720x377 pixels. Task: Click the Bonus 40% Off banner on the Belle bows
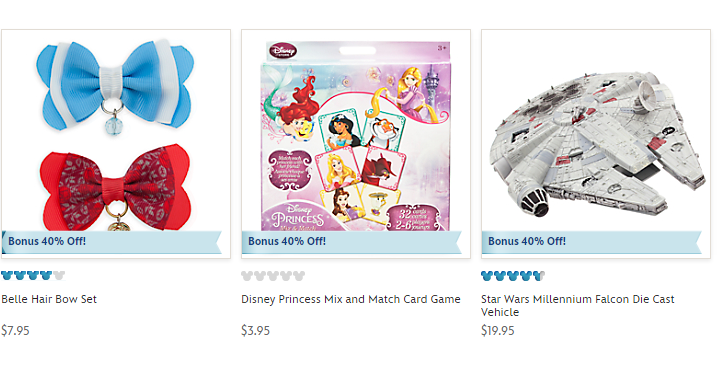tap(112, 242)
